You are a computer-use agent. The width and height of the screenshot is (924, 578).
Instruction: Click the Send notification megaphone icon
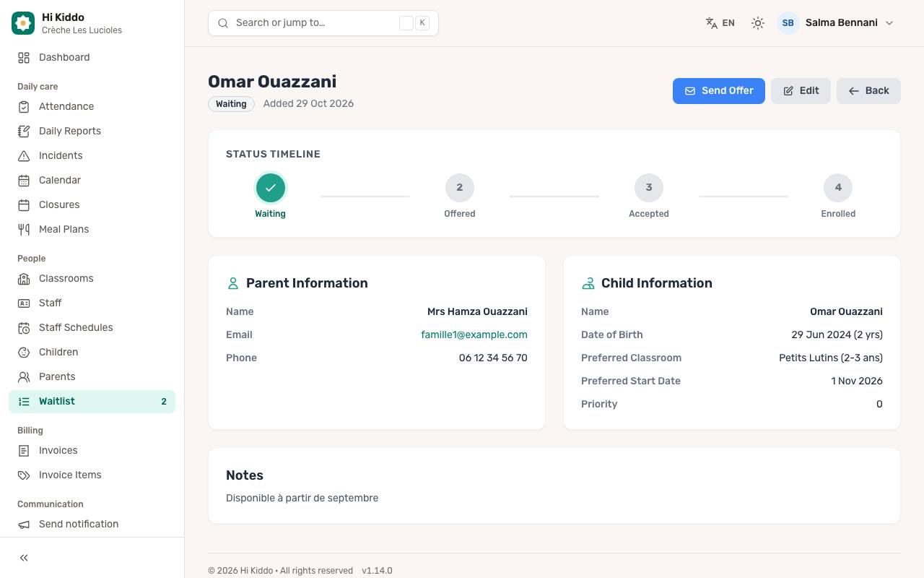[x=24, y=525]
